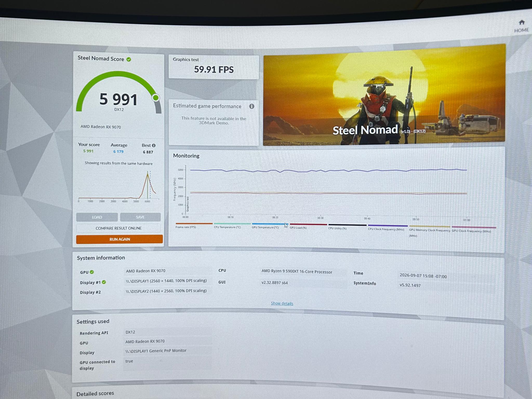Toggle the Frame rate (FPS) legend entry
The width and height of the screenshot is (532, 399).
pos(194,225)
